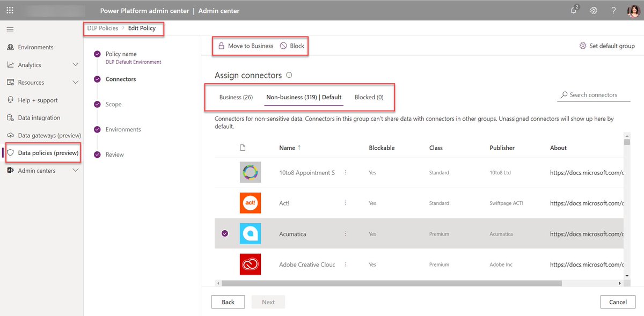The width and height of the screenshot is (644, 316).
Task: Open the Acumatica docs link
Action: coord(587,234)
